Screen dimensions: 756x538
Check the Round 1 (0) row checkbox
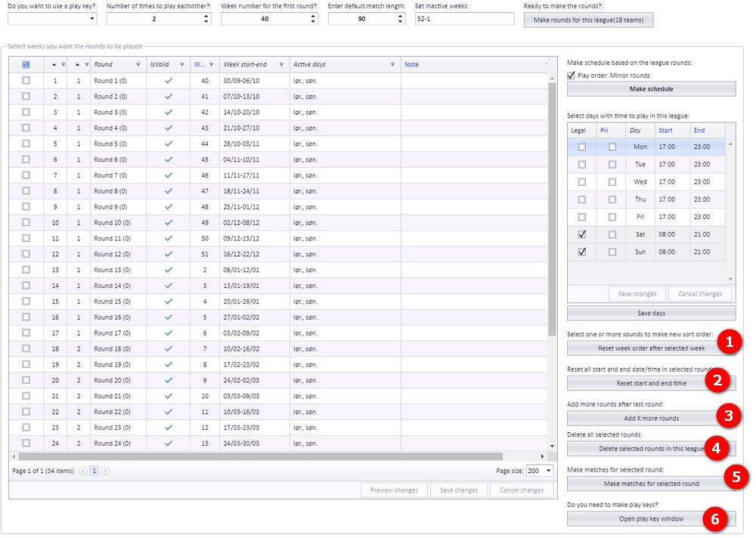pos(26,81)
